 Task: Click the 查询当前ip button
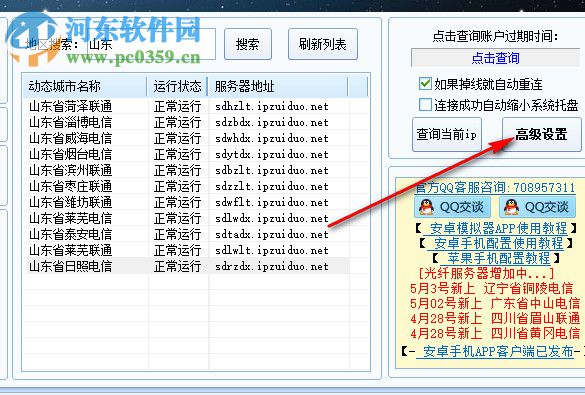(x=447, y=134)
